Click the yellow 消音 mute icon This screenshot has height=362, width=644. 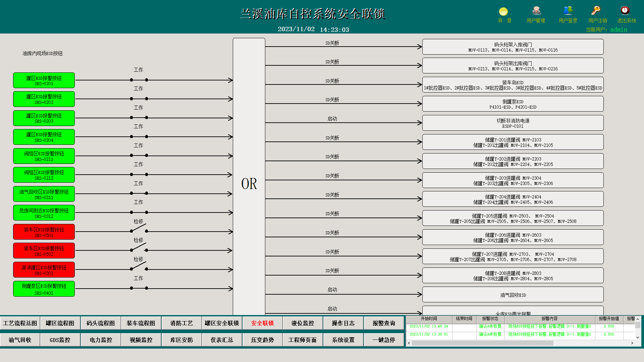click(x=503, y=12)
